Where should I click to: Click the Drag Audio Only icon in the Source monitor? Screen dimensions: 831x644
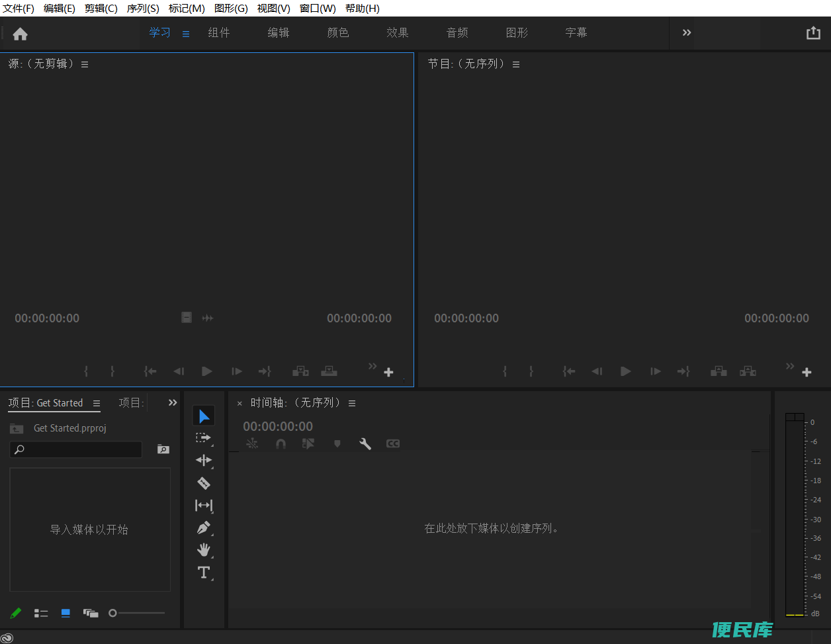208,318
